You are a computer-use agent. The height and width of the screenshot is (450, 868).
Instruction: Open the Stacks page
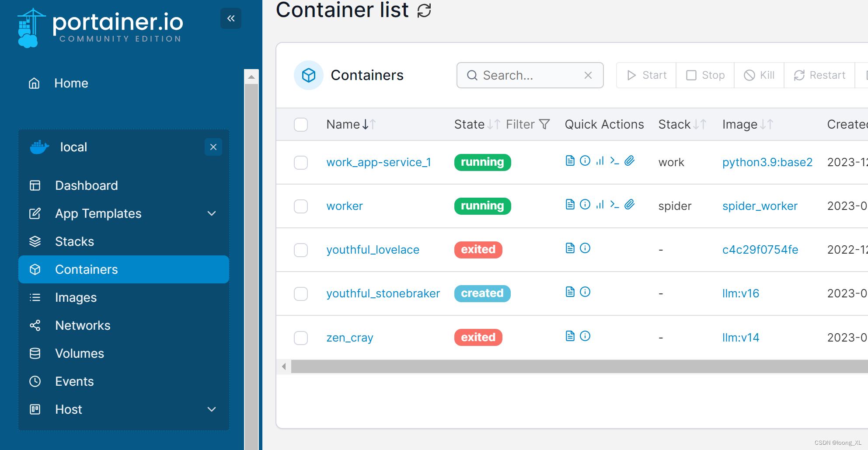(124, 241)
